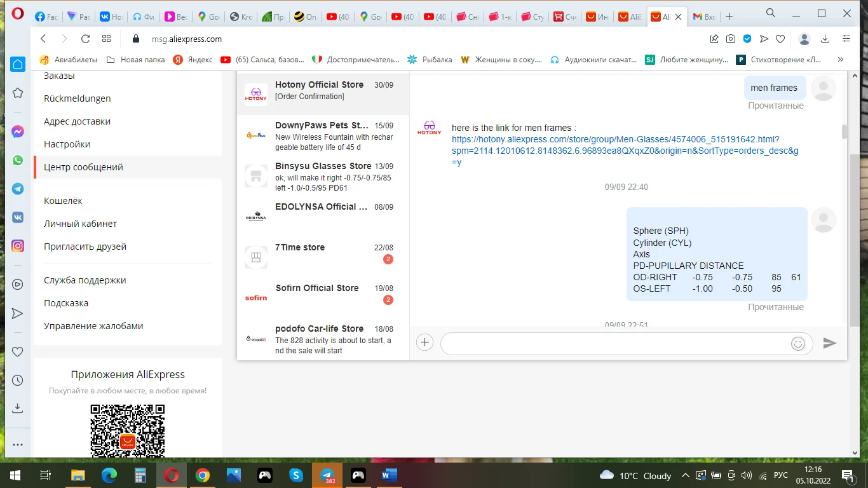868x488 pixels.
Task: Open downloads arrow in the browser toolbar
Action: pos(825,39)
